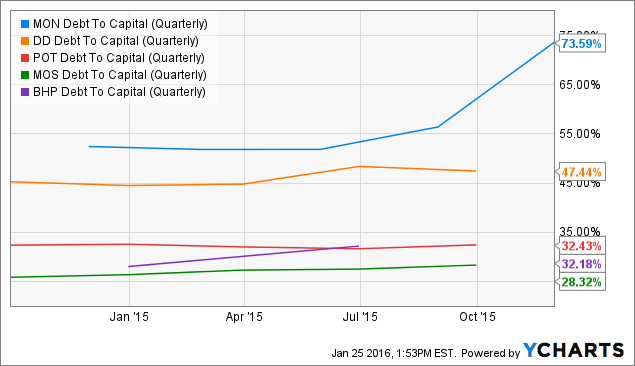Select the MON Debt To Capital legend label
Viewport: 635px width, 366px height.
tap(120, 24)
